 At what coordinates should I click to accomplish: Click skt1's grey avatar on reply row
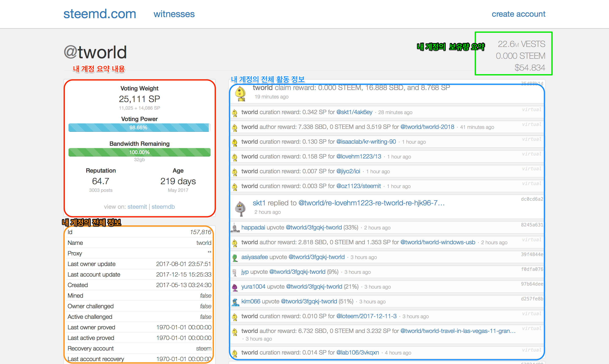coord(240,209)
